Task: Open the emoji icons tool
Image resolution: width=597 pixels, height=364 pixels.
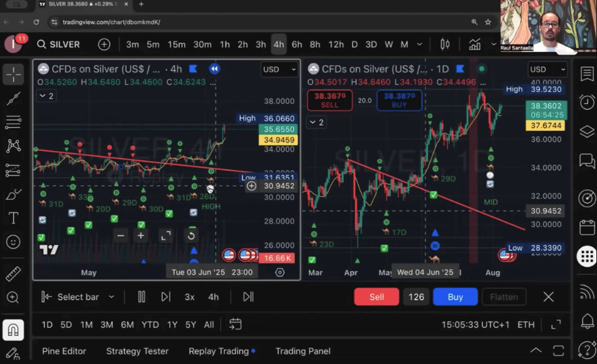Action: [x=13, y=242]
